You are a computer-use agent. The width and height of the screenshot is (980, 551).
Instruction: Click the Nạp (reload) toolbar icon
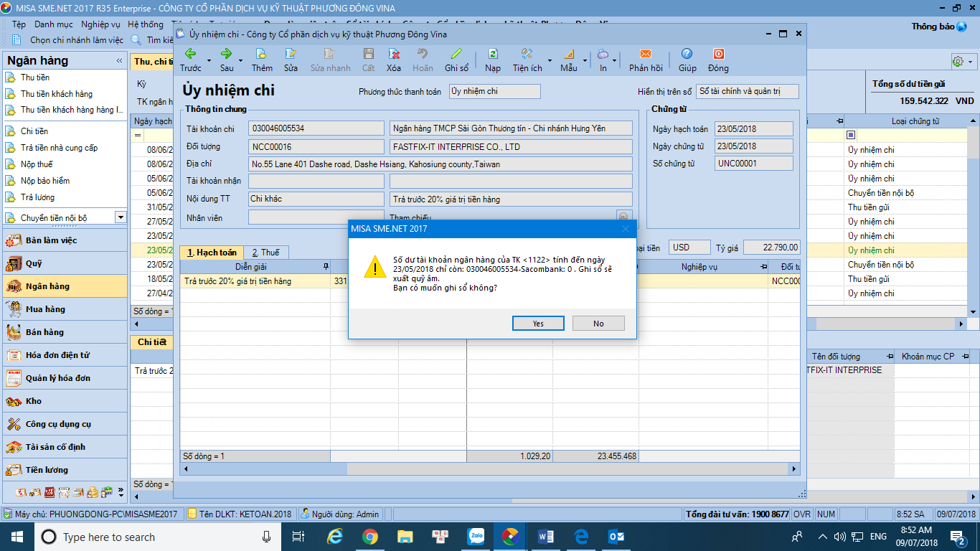click(x=493, y=55)
